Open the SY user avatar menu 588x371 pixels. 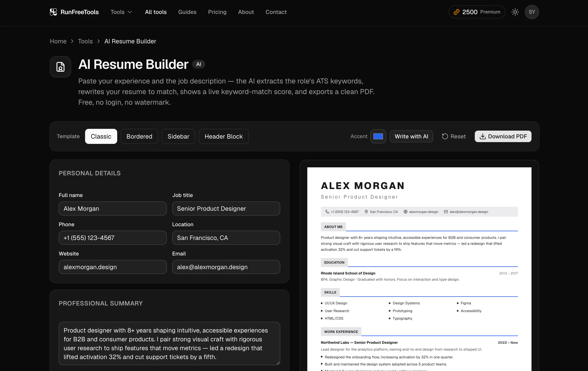pyautogui.click(x=532, y=12)
